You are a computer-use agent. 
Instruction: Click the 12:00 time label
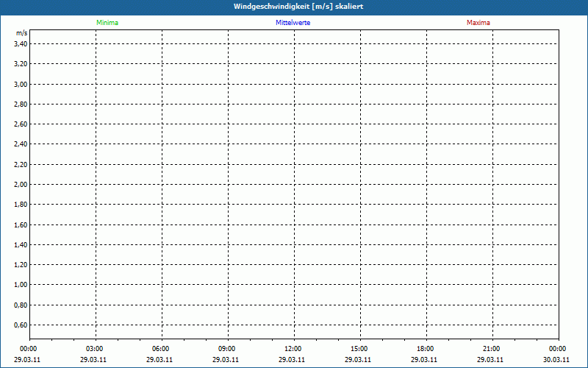[293, 349]
